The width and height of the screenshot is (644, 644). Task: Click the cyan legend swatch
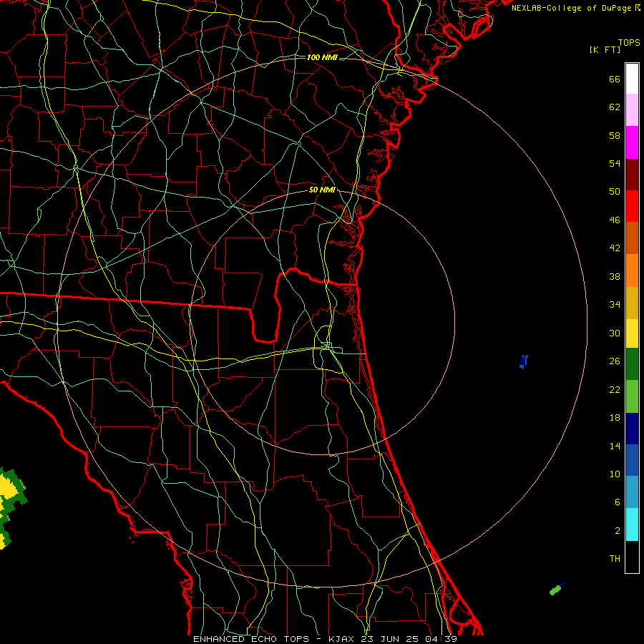pos(632,525)
